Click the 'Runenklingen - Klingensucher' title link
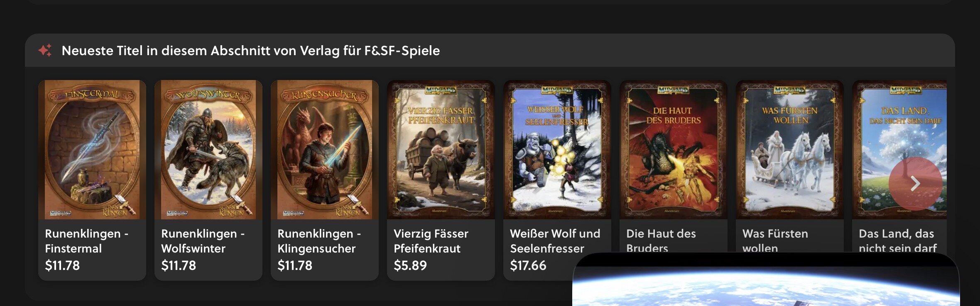 coord(319,241)
